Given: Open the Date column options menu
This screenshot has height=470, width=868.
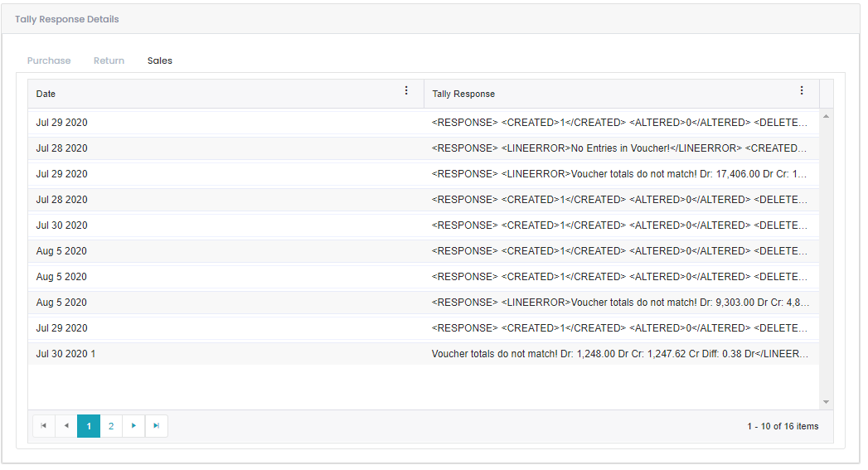Looking at the screenshot, I should [406, 91].
